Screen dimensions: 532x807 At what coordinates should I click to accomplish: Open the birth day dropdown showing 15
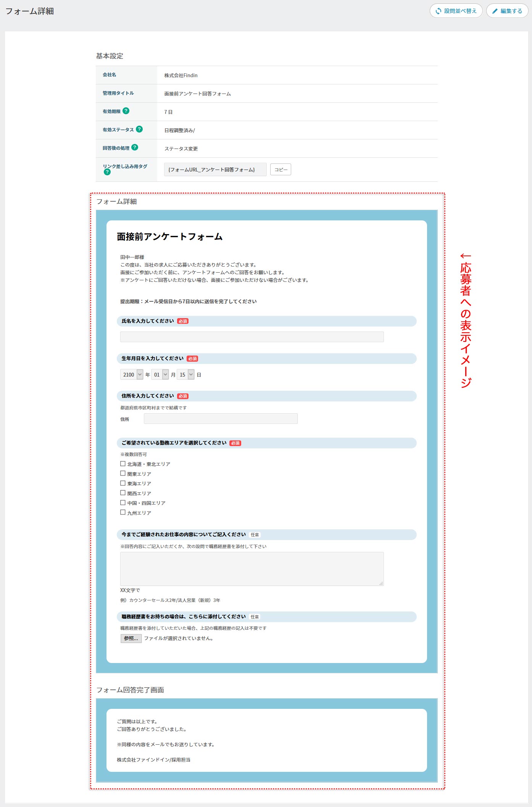point(185,375)
